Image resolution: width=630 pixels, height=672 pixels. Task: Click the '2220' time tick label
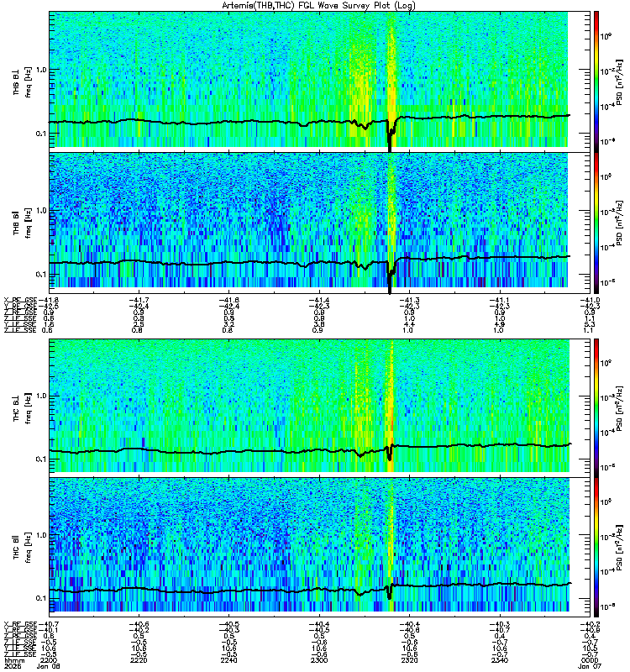point(139,660)
